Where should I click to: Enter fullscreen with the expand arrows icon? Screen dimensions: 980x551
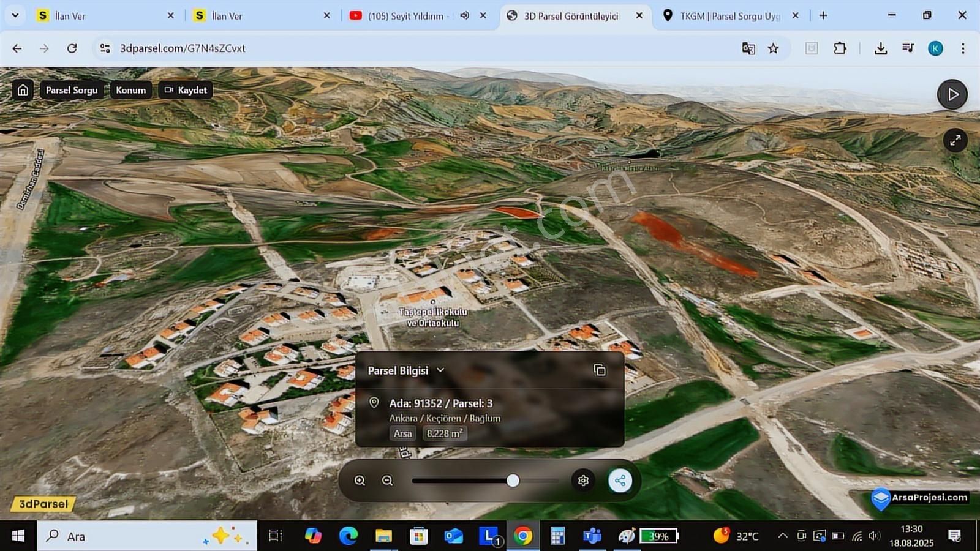(x=955, y=141)
